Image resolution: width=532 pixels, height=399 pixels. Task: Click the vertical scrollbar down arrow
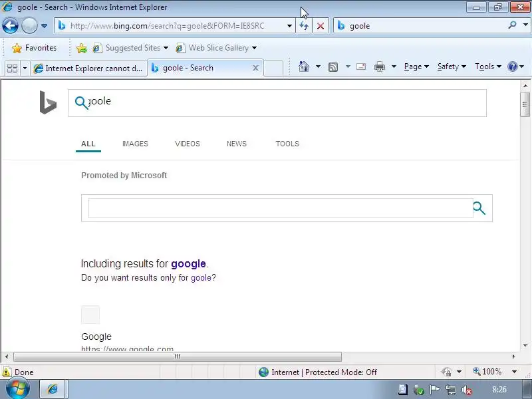525,346
